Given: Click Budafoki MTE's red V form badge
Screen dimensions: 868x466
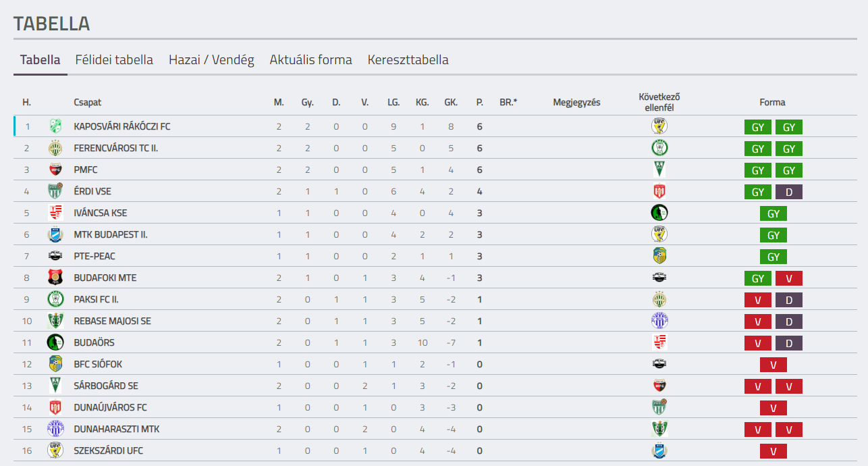Looking at the screenshot, I should (x=789, y=278).
